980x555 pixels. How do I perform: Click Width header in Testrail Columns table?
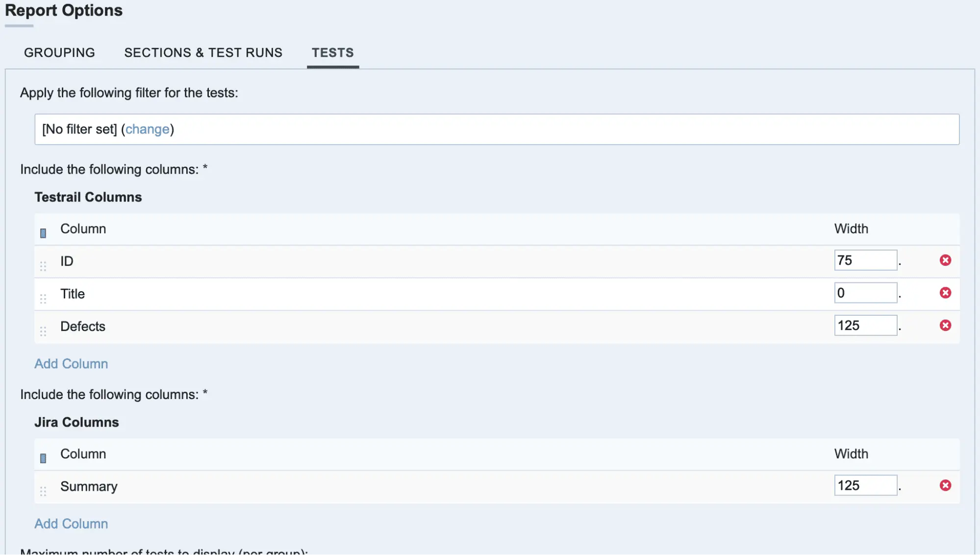pyautogui.click(x=851, y=229)
